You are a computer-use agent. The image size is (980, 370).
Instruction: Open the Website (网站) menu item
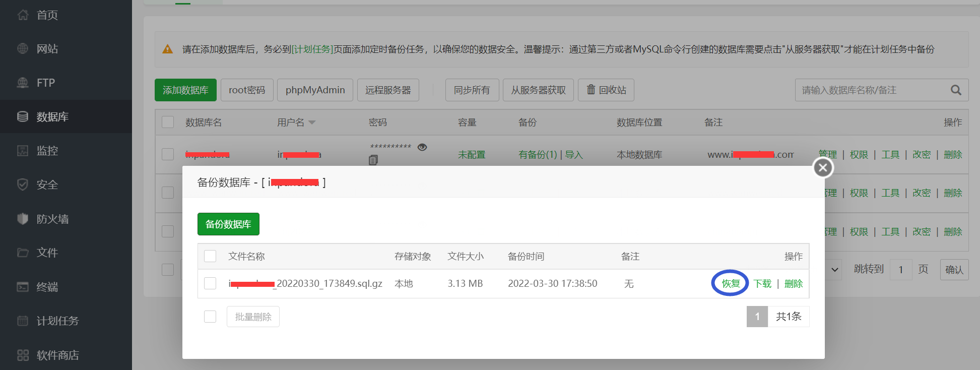47,49
